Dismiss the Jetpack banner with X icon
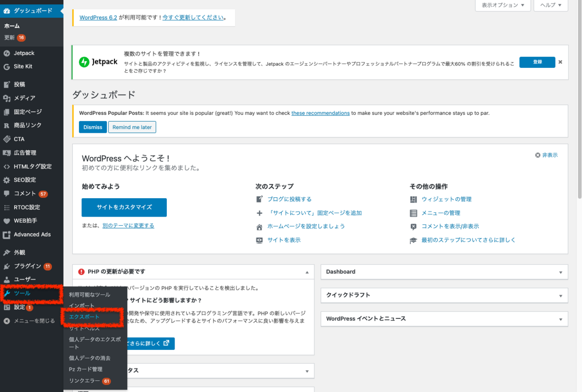This screenshot has width=582, height=392. [560, 62]
